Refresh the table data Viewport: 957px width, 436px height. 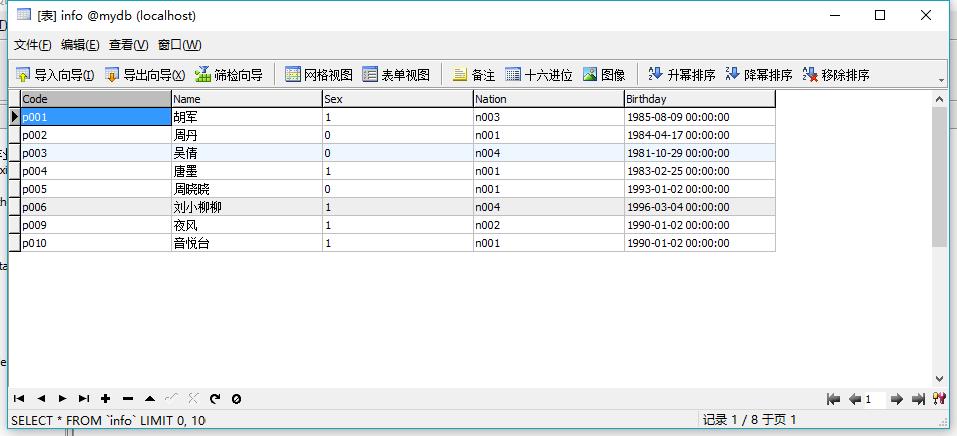[x=215, y=399]
